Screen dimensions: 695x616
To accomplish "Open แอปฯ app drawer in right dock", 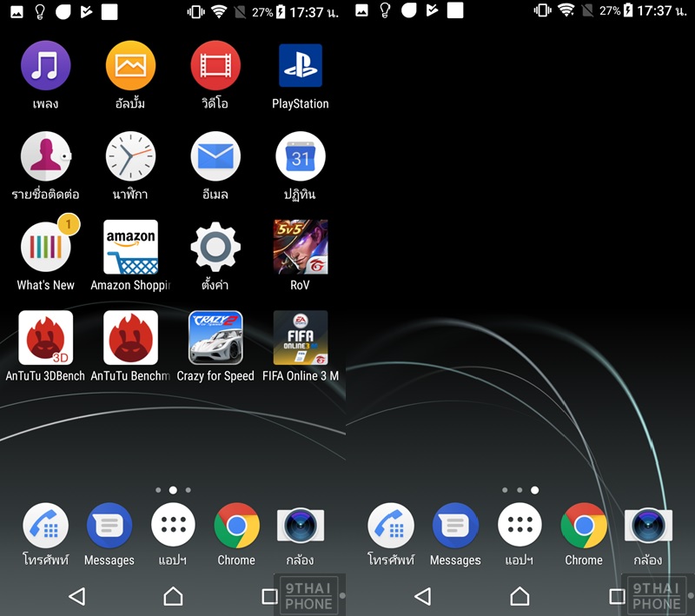I will click(520, 526).
